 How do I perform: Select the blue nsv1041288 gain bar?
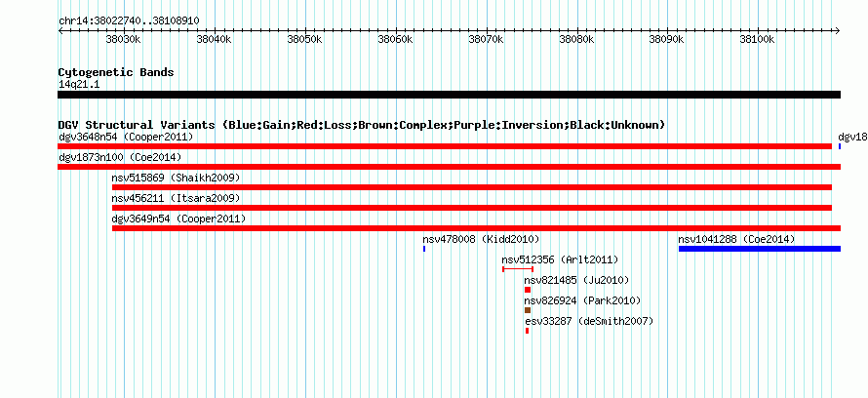760,249
